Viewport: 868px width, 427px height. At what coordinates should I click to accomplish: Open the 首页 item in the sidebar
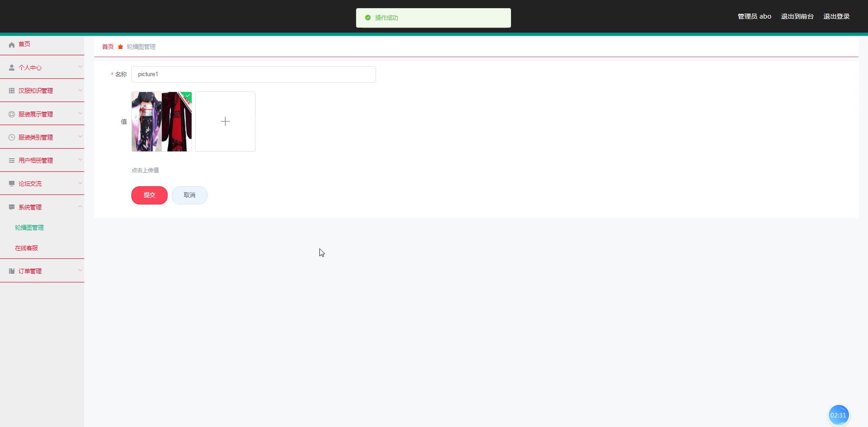[24, 44]
